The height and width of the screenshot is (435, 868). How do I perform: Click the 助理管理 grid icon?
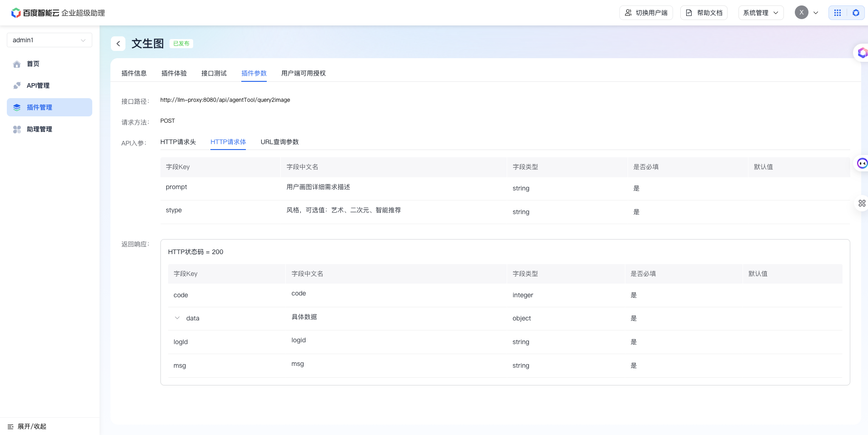click(17, 129)
